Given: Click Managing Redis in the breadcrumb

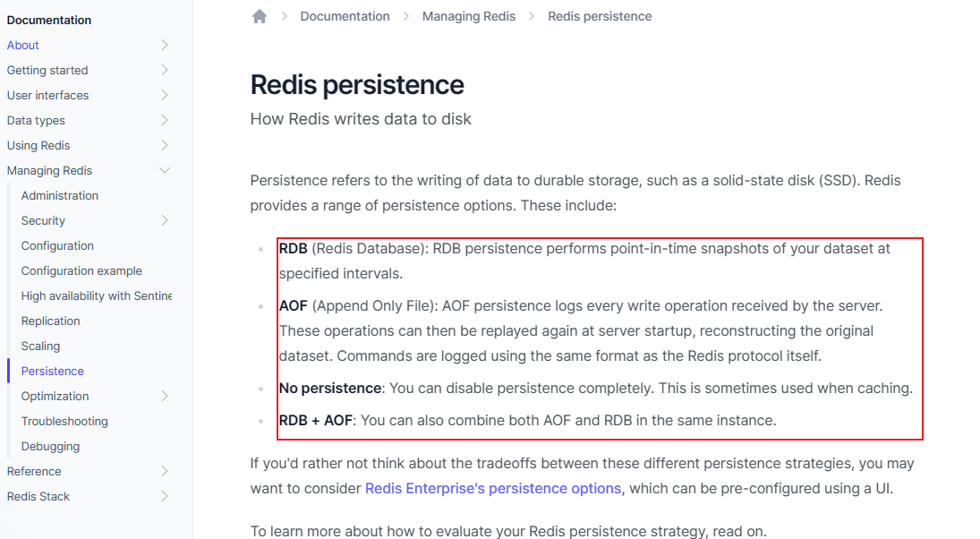Looking at the screenshot, I should [x=469, y=16].
